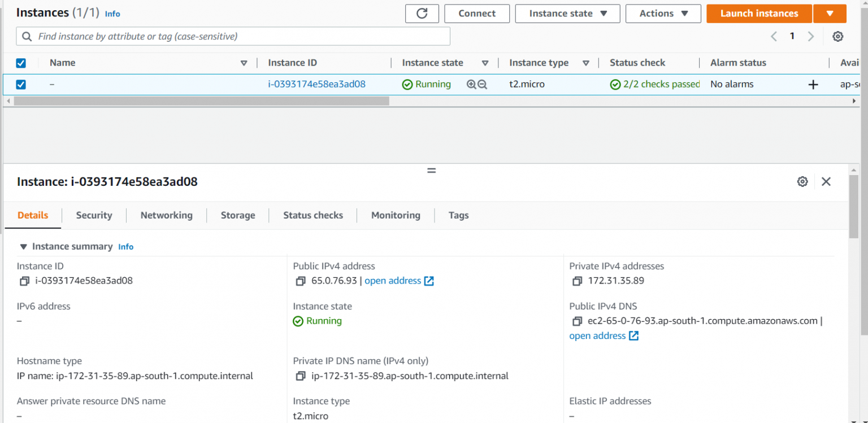Open table preferences with the gear icon
The height and width of the screenshot is (423, 868).
[838, 36]
